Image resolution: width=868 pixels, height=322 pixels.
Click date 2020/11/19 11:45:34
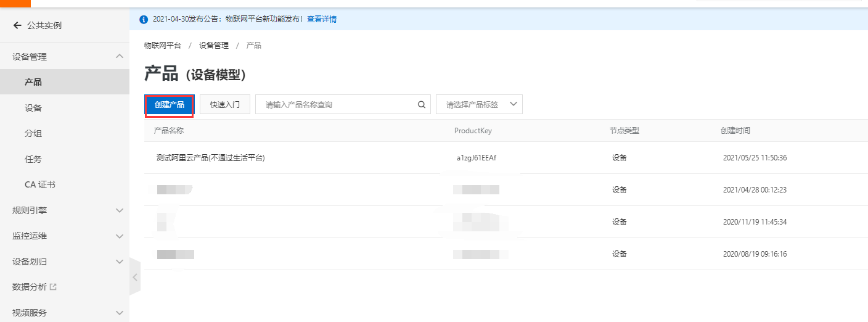coord(755,222)
